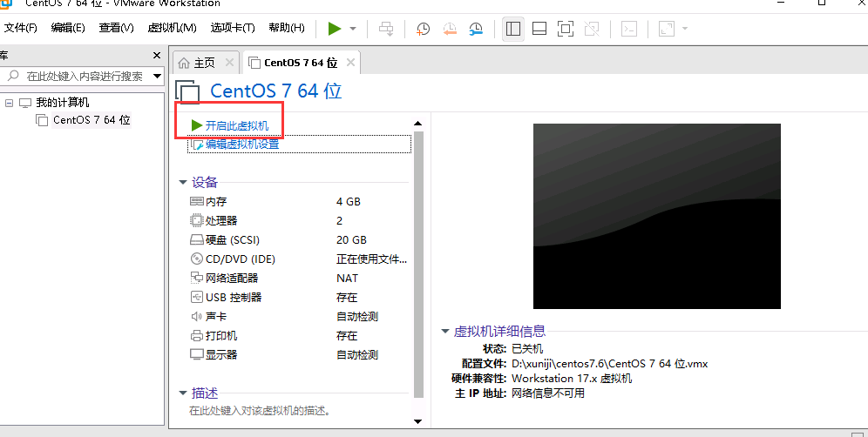
Task: Select the 内存 device row
Action: (299, 201)
